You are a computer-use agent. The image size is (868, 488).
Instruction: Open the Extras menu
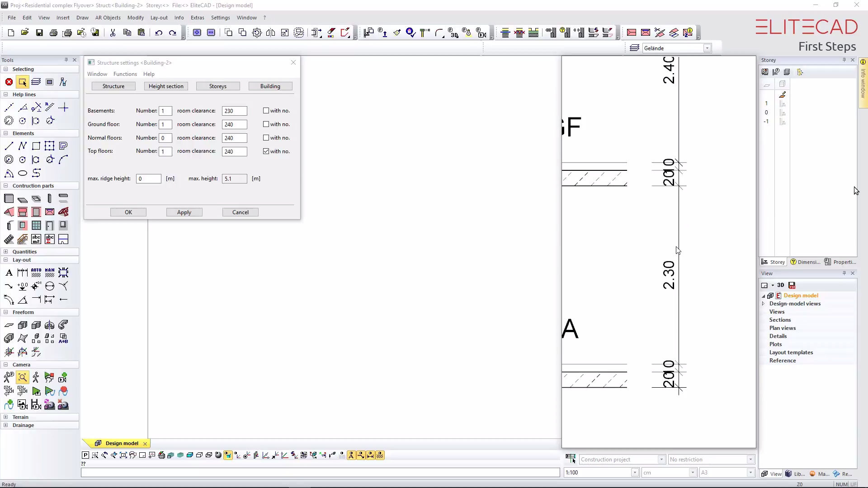[197, 18]
